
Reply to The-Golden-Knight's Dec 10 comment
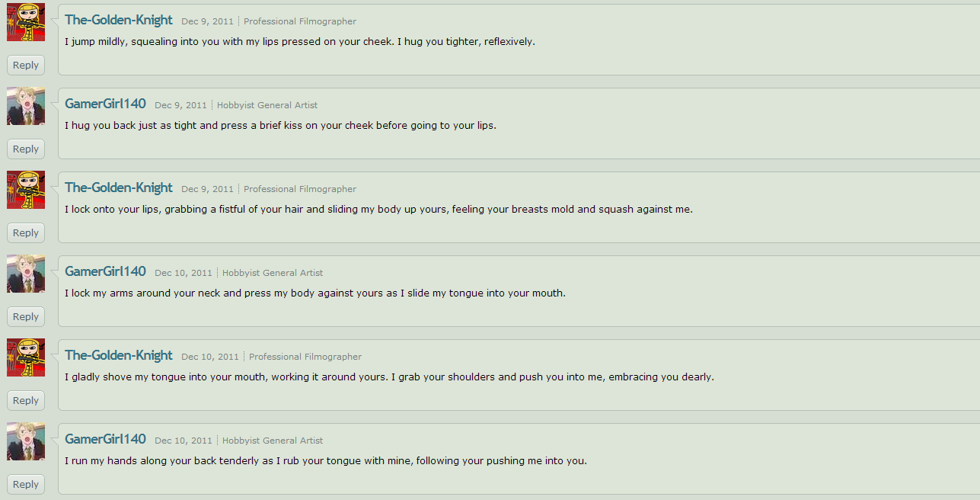coord(26,401)
